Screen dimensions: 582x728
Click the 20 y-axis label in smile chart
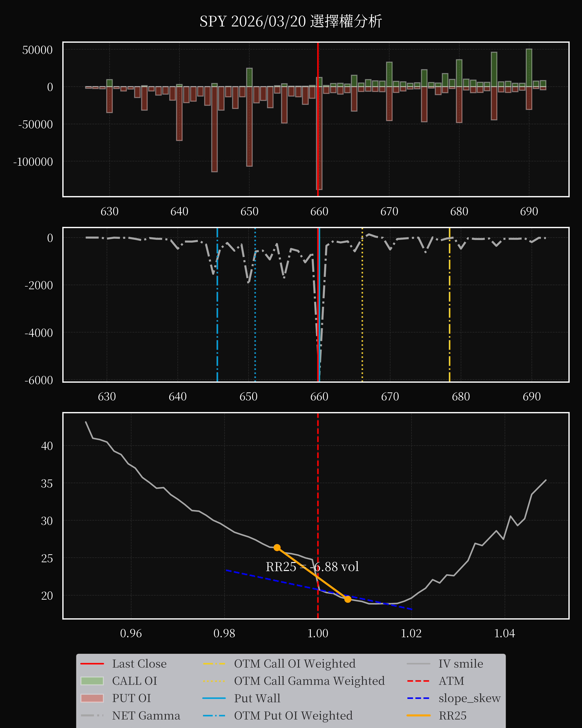[47, 596]
